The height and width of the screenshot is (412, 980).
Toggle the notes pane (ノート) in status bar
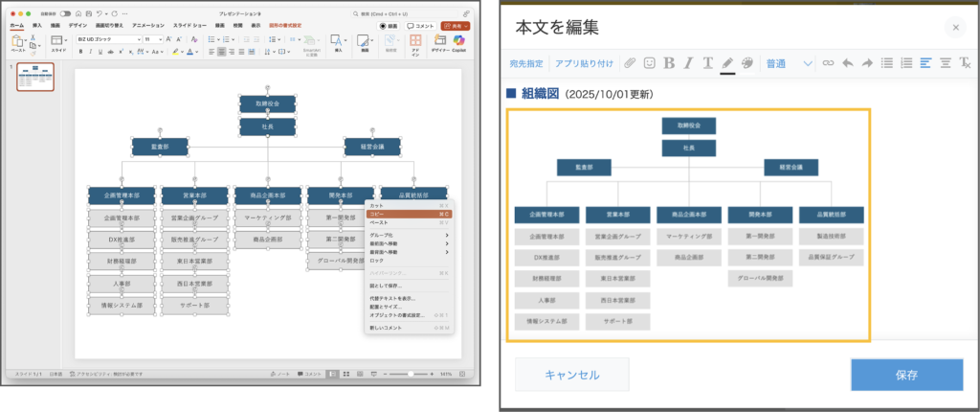pyautogui.click(x=280, y=374)
